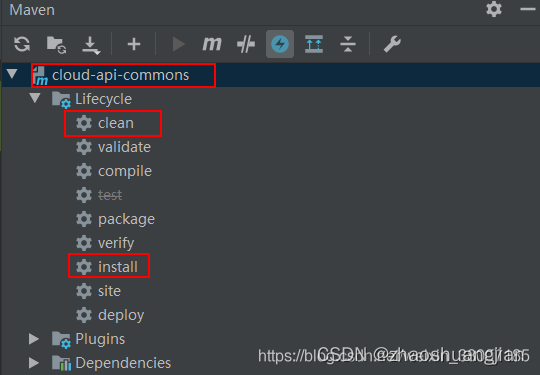This screenshot has width=540, height=375.
Task: Toggle Offline Mode in the toolbar
Action: (246, 44)
